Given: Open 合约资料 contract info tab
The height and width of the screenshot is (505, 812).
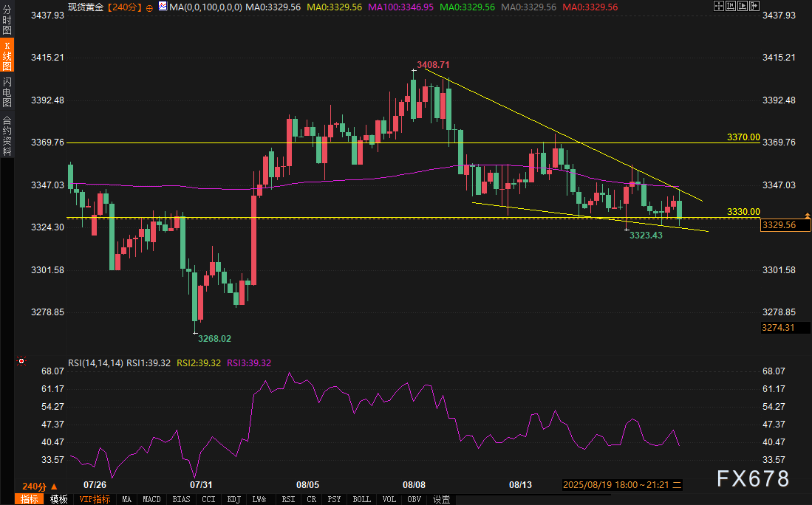Looking at the screenshot, I should pos(7,135).
